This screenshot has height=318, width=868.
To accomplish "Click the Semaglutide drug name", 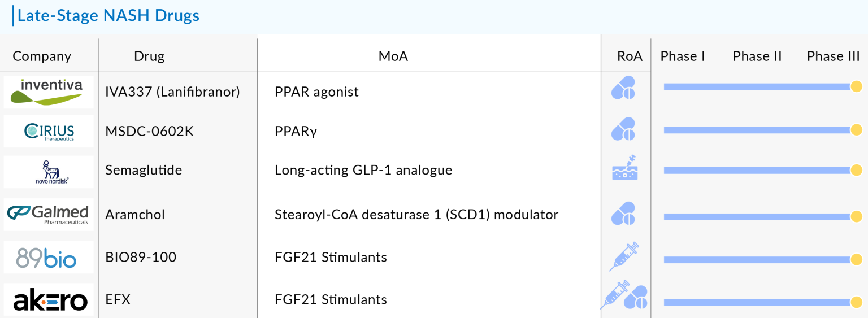I will (x=144, y=170).
